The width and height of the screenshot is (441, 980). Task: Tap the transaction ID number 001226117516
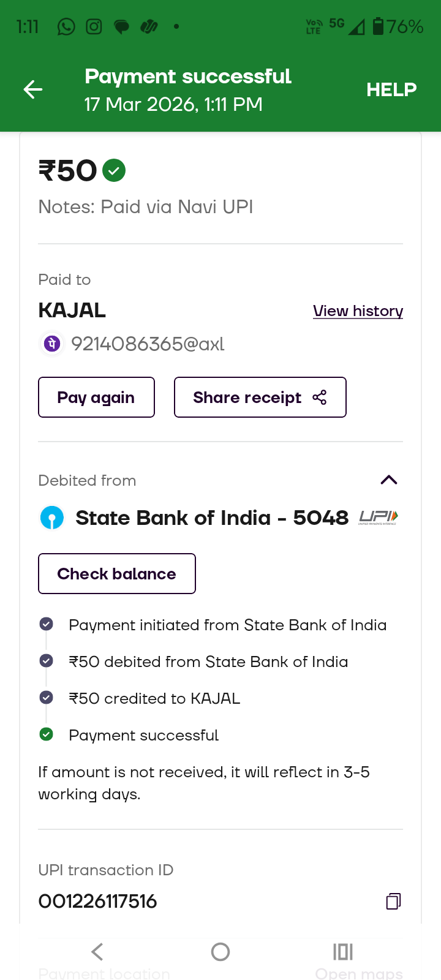pos(98,902)
